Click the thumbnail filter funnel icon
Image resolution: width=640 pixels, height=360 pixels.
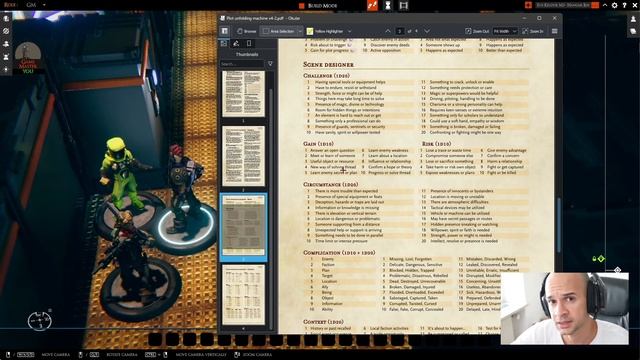[270, 64]
